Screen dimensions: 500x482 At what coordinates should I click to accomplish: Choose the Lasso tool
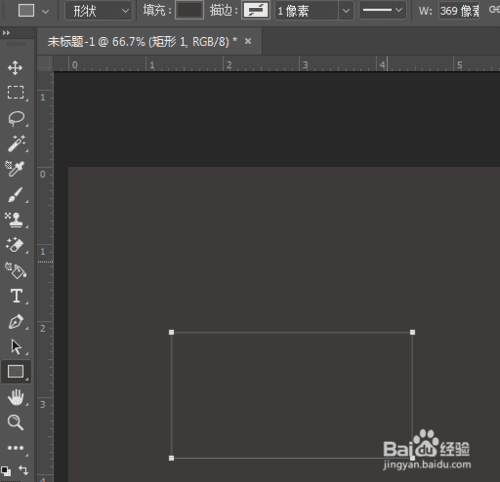(16, 118)
